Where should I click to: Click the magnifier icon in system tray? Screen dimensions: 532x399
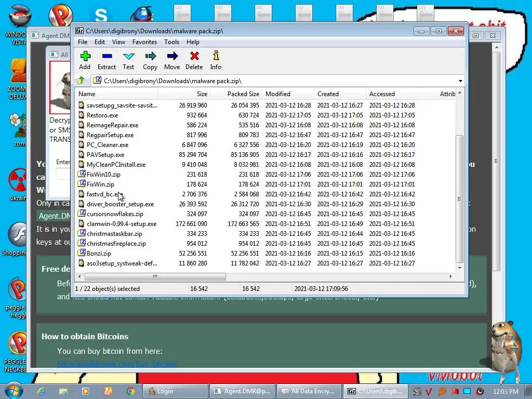click(442, 392)
